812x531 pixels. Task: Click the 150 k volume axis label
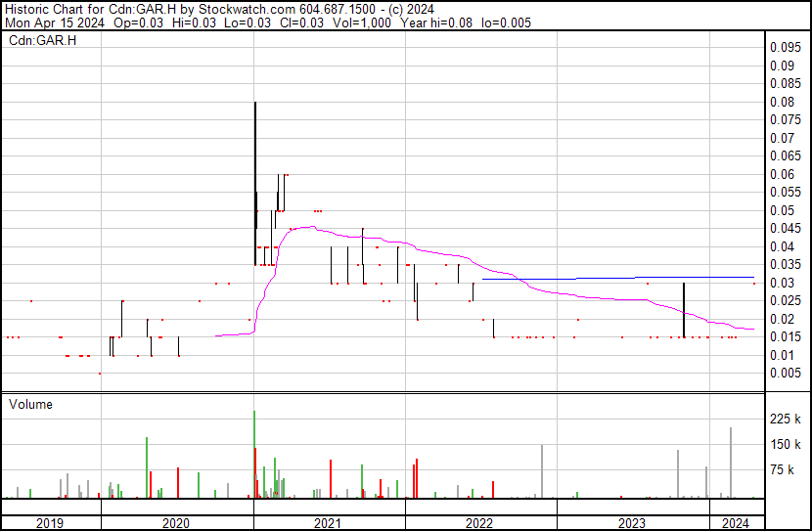[786, 445]
